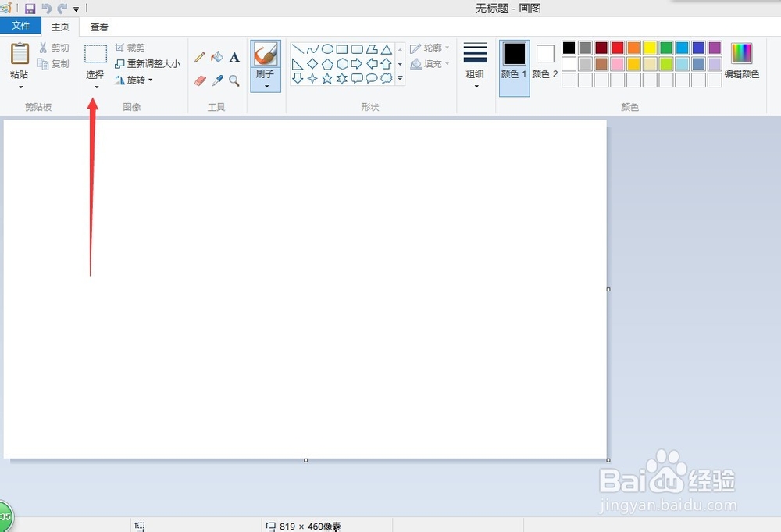Select the curve shape

312,48
